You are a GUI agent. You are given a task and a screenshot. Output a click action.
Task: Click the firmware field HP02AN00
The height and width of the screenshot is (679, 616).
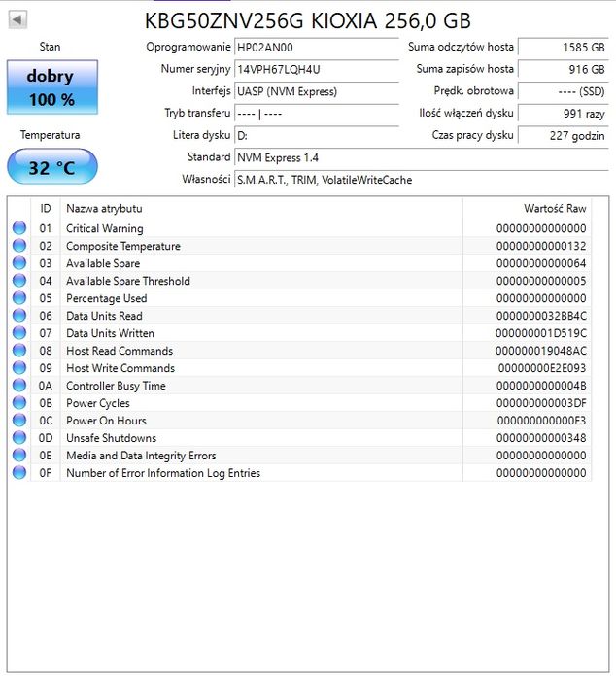click(316, 47)
